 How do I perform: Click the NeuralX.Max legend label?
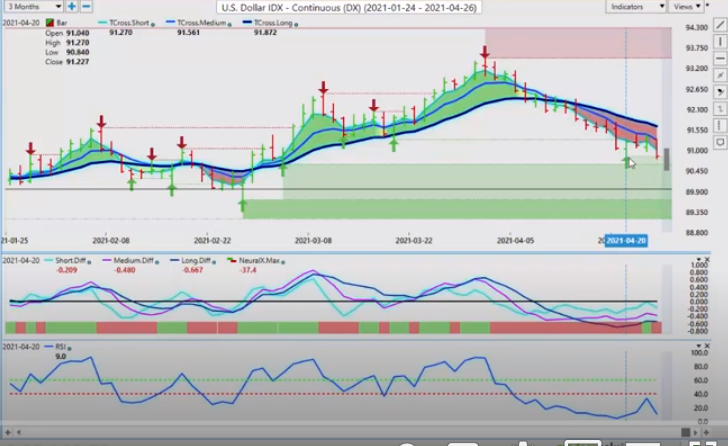tap(259, 260)
